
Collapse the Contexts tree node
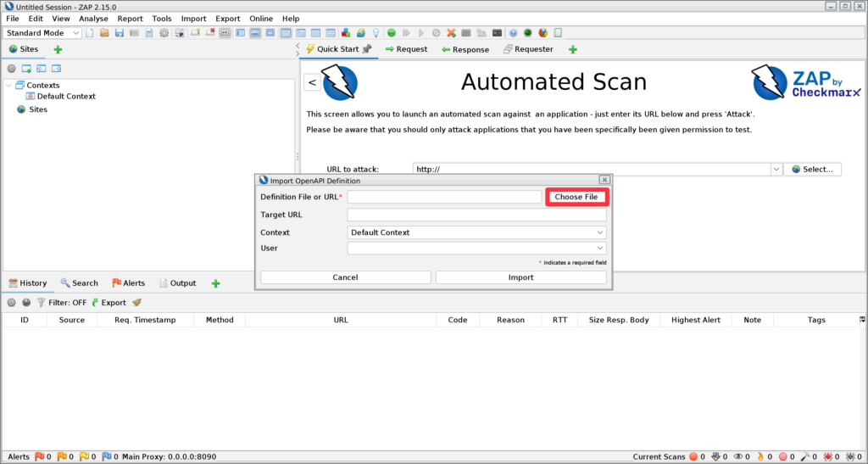click(x=8, y=86)
